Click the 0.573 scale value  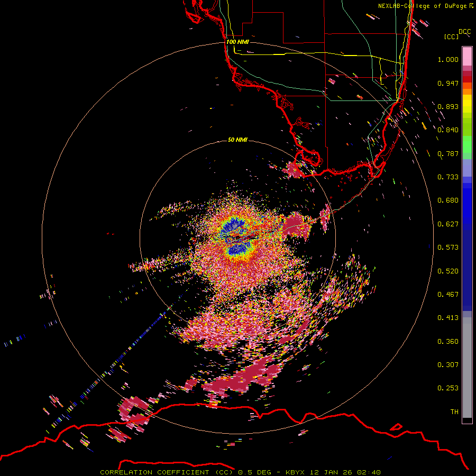click(448, 248)
